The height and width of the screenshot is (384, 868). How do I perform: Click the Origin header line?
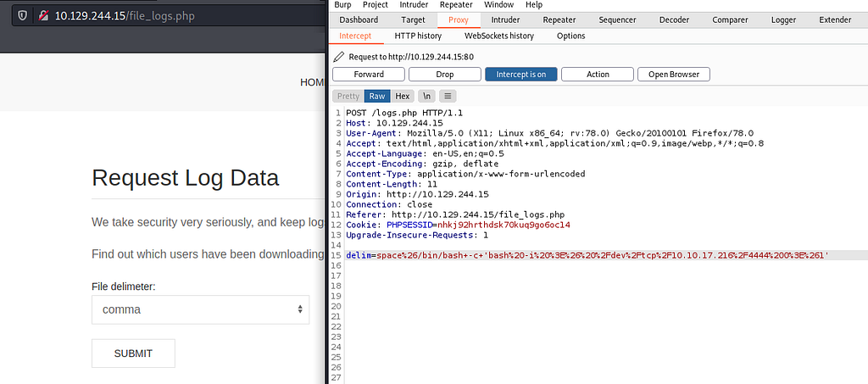[417, 194]
